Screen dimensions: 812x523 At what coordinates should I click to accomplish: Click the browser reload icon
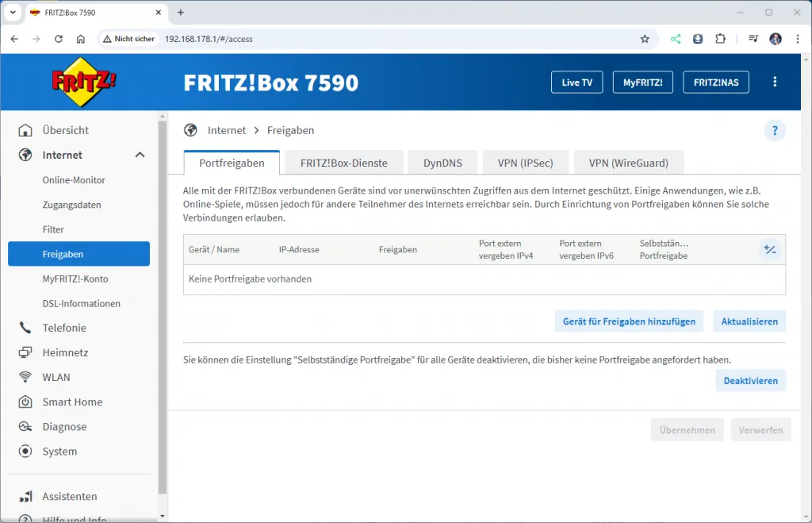click(x=58, y=39)
